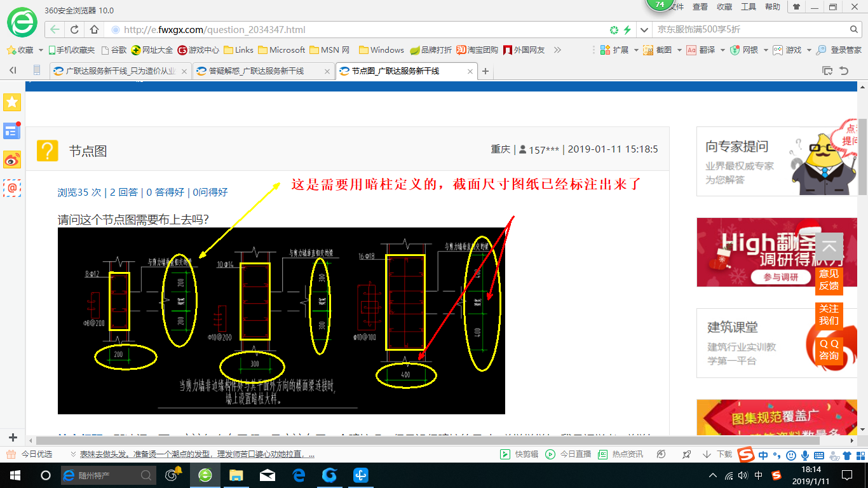Collapse the 今日优选 news ticker arrow
Viewport: 868px width, 488px height.
(x=73, y=454)
